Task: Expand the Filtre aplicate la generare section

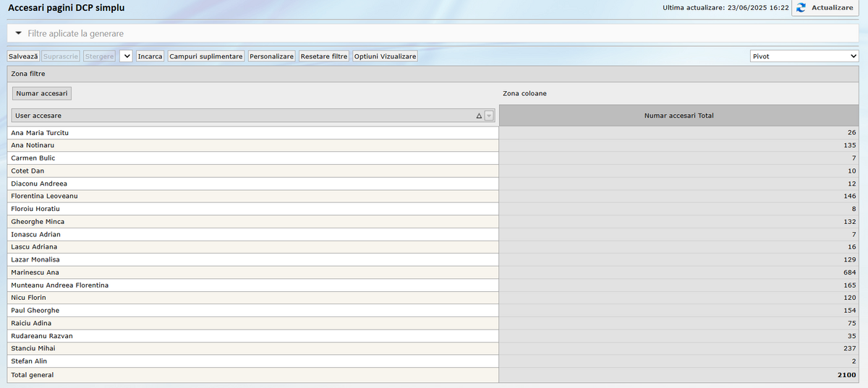Action: (x=19, y=33)
